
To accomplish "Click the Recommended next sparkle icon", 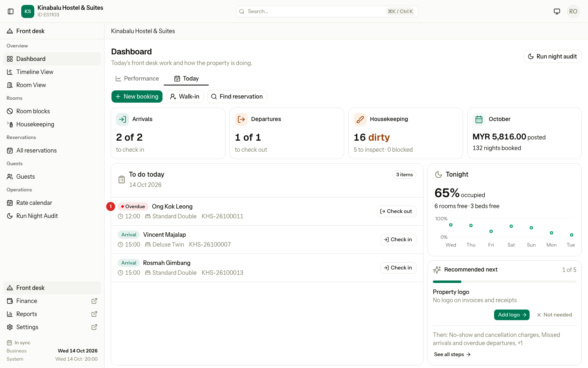I will (437, 270).
